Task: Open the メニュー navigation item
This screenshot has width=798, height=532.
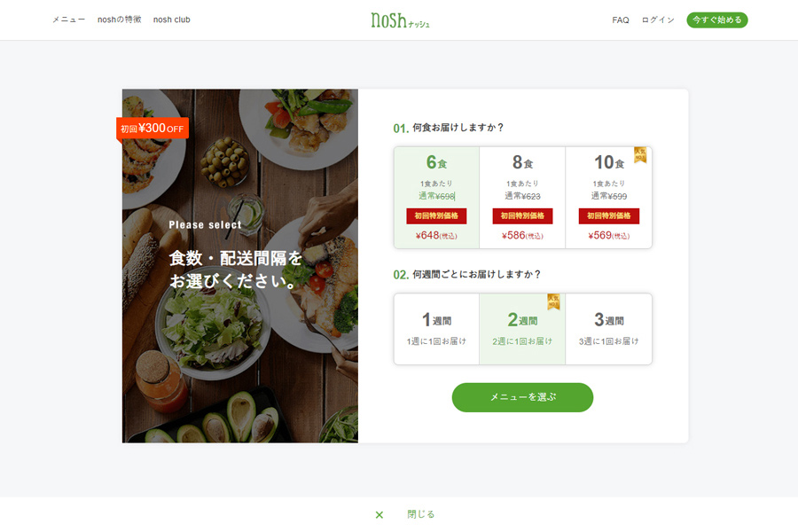Action: coord(68,20)
